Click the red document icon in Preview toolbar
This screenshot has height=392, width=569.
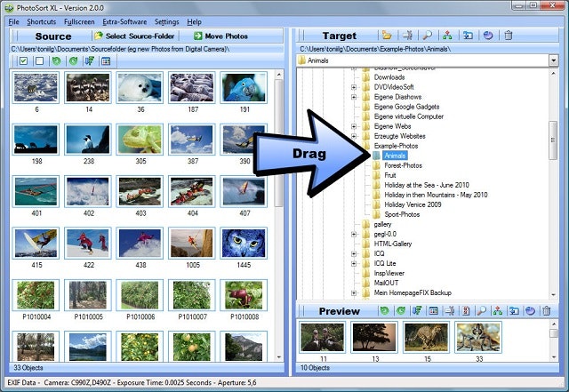(x=466, y=311)
